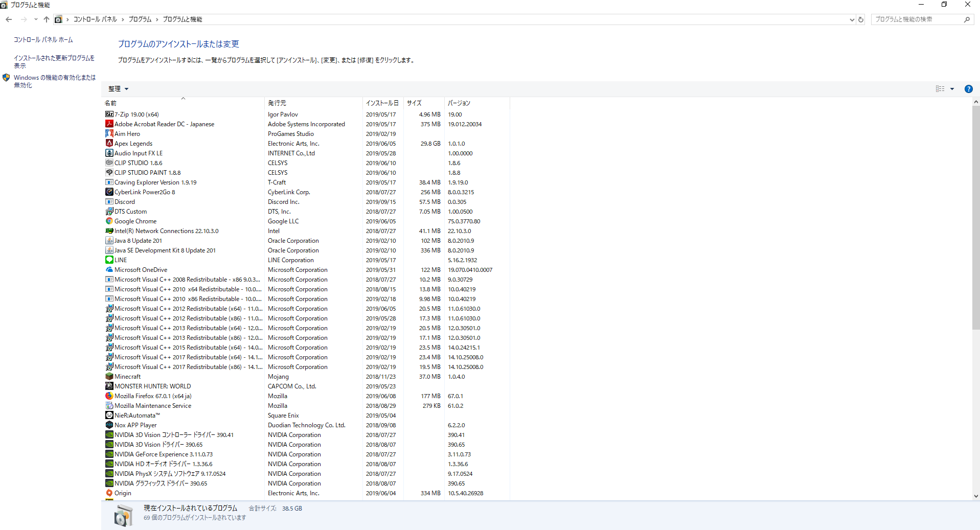Sort the list by 名前 column

coord(183,103)
